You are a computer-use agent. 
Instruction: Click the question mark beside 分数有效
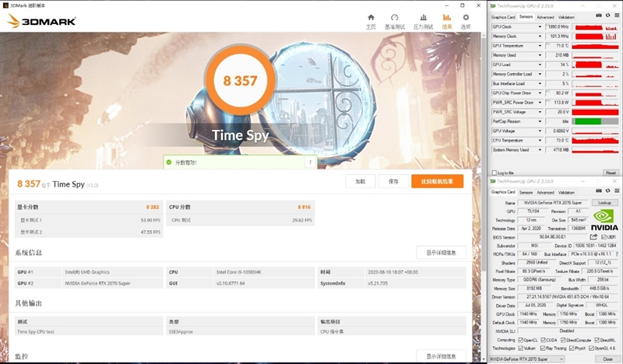[x=310, y=162]
